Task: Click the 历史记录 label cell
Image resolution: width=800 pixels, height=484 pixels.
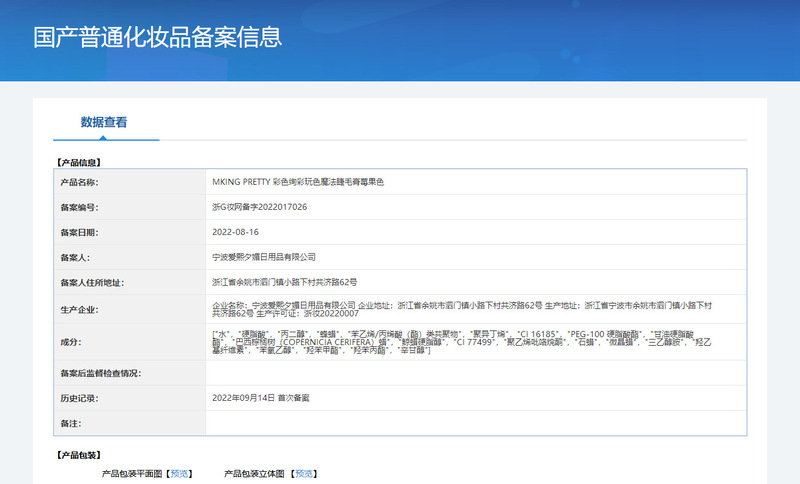Action: point(130,398)
